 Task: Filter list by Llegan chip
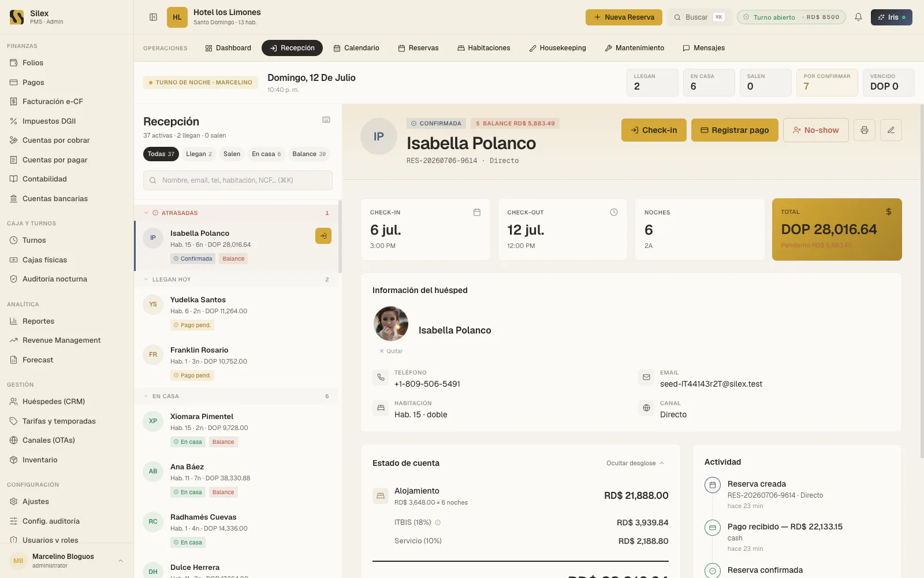tap(199, 154)
